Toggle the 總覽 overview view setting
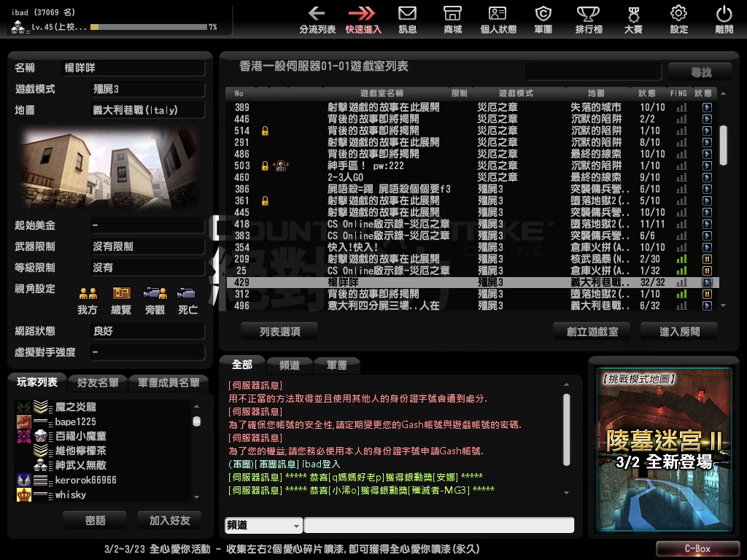 tap(121, 301)
